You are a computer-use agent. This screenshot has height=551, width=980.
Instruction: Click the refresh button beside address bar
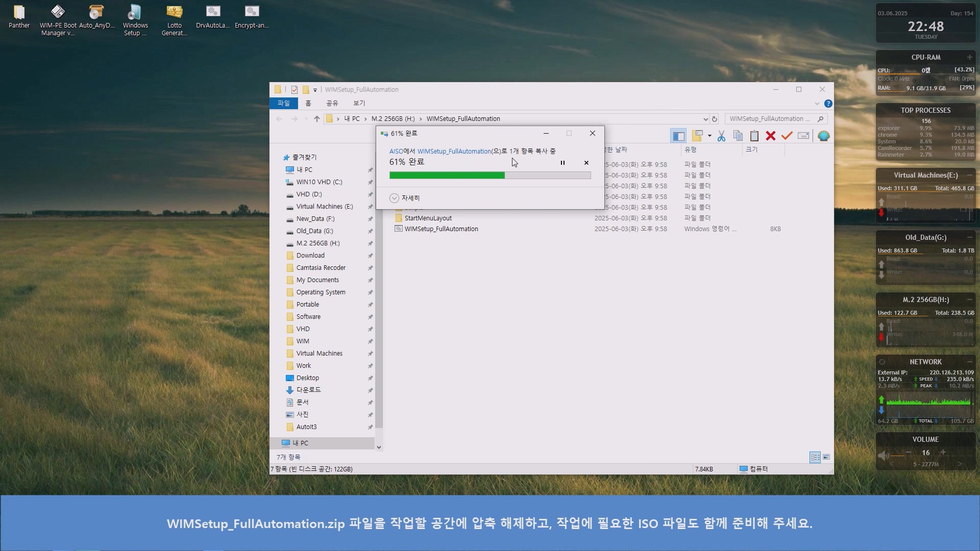tap(715, 119)
